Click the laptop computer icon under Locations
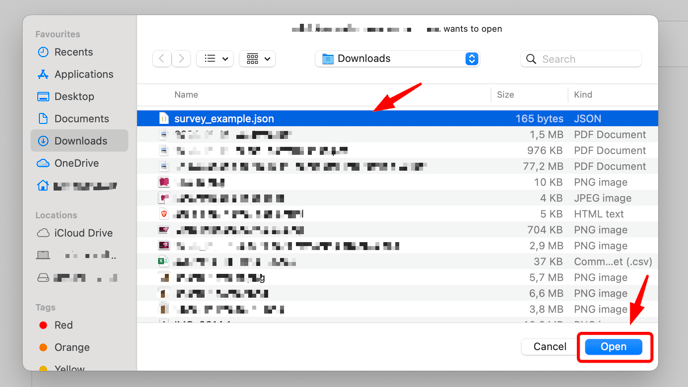 click(x=43, y=255)
